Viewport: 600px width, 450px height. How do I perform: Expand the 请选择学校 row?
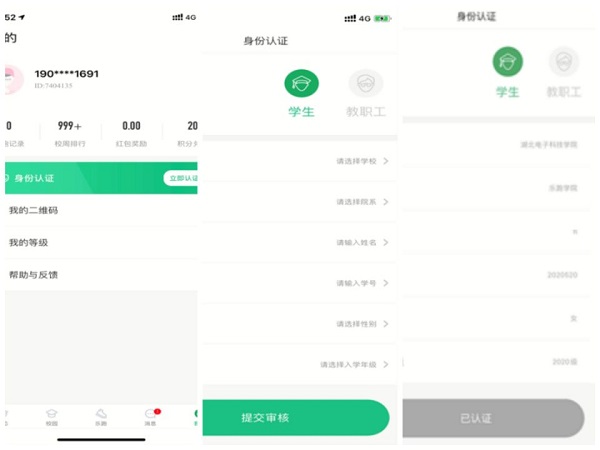299,161
